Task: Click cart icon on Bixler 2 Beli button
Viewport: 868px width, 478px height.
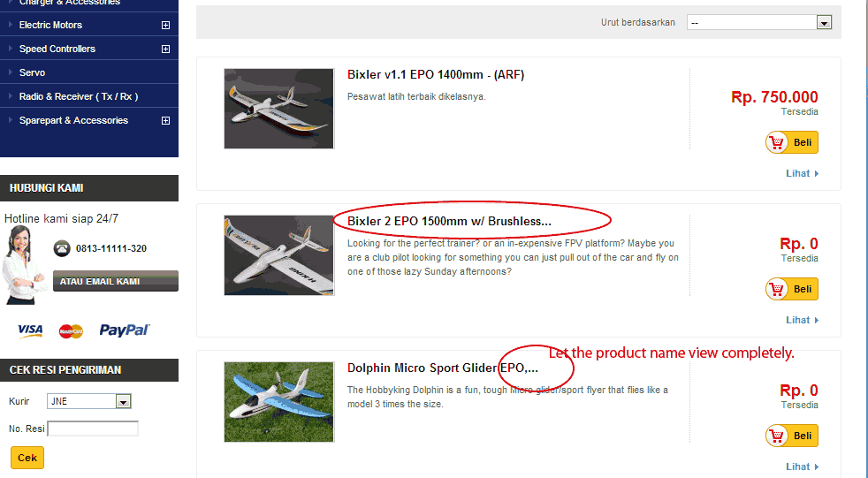Action: [x=777, y=289]
